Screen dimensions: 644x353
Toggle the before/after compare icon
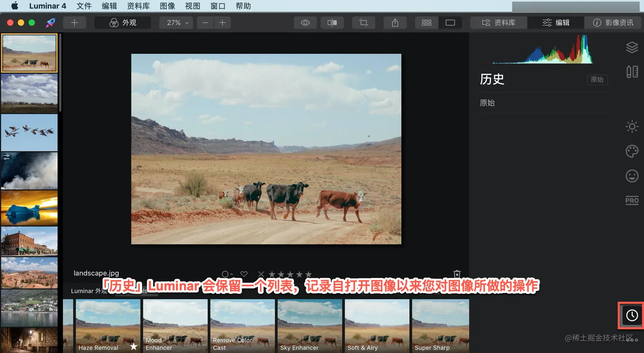pyautogui.click(x=332, y=23)
